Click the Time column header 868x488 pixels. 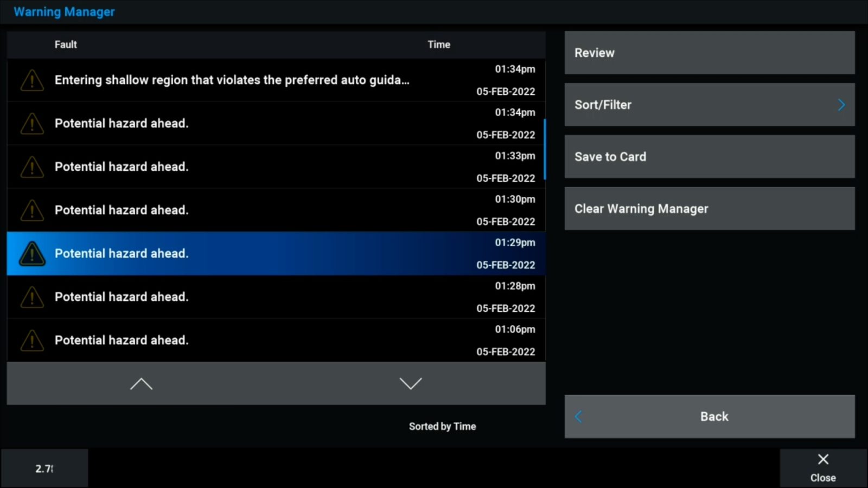438,44
